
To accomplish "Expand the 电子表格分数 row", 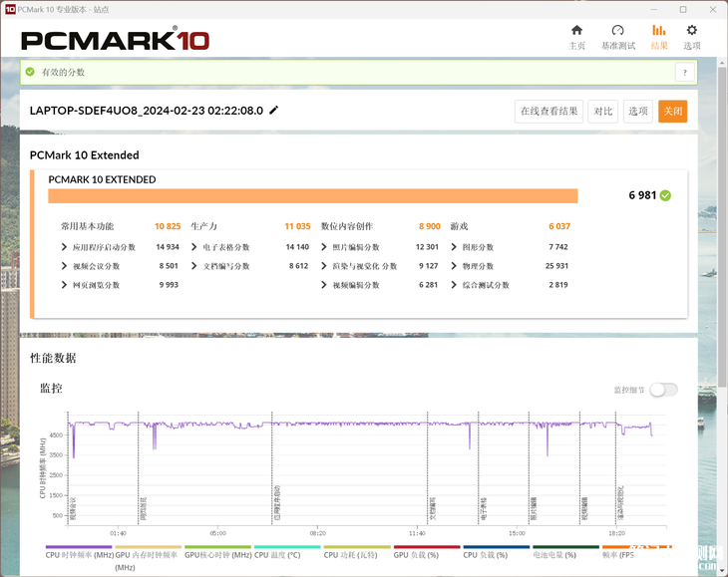I will click(194, 247).
